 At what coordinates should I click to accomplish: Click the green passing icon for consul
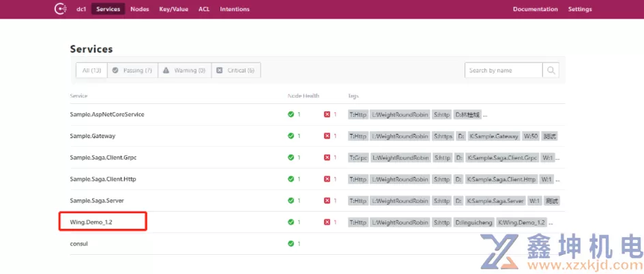click(x=291, y=243)
